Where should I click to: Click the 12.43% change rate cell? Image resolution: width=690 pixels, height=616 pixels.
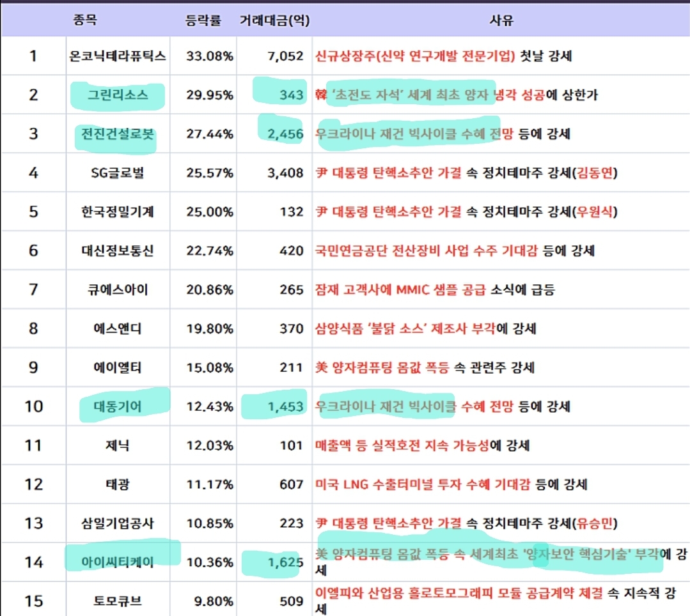[x=210, y=406]
